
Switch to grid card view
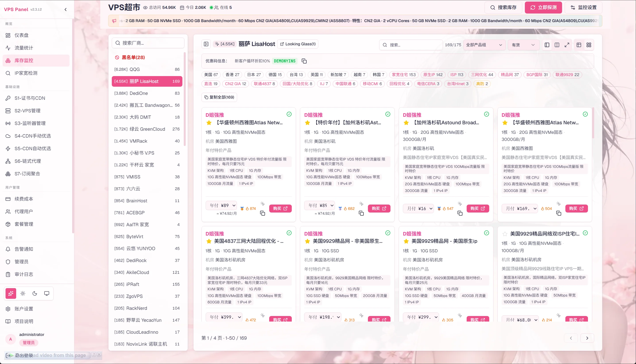(589, 45)
